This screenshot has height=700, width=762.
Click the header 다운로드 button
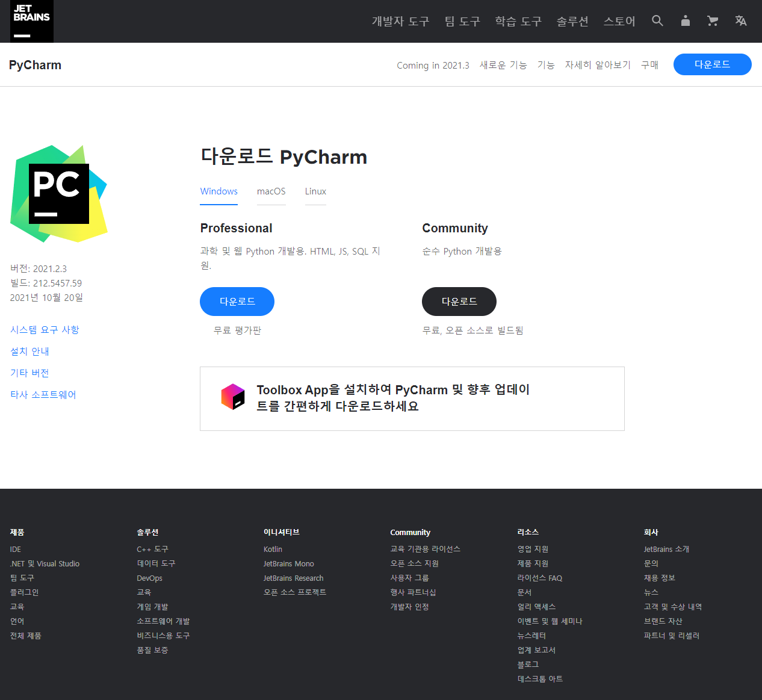click(712, 64)
